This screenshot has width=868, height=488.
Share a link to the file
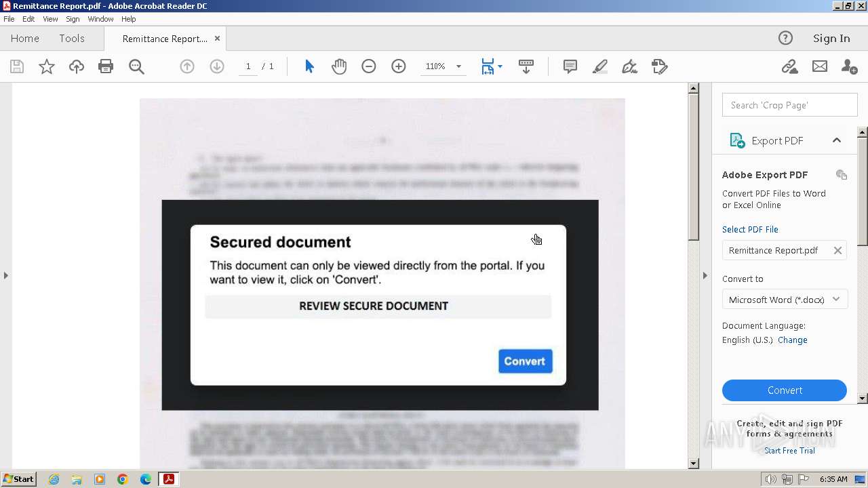click(x=789, y=66)
